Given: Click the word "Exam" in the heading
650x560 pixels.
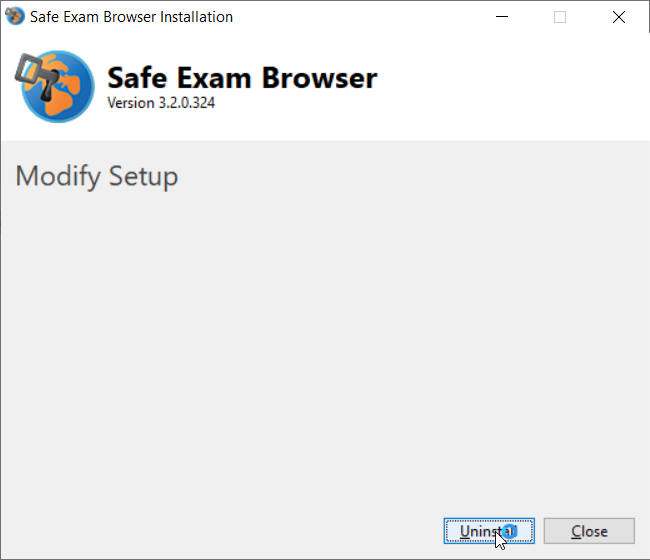Looking at the screenshot, I should [214, 78].
